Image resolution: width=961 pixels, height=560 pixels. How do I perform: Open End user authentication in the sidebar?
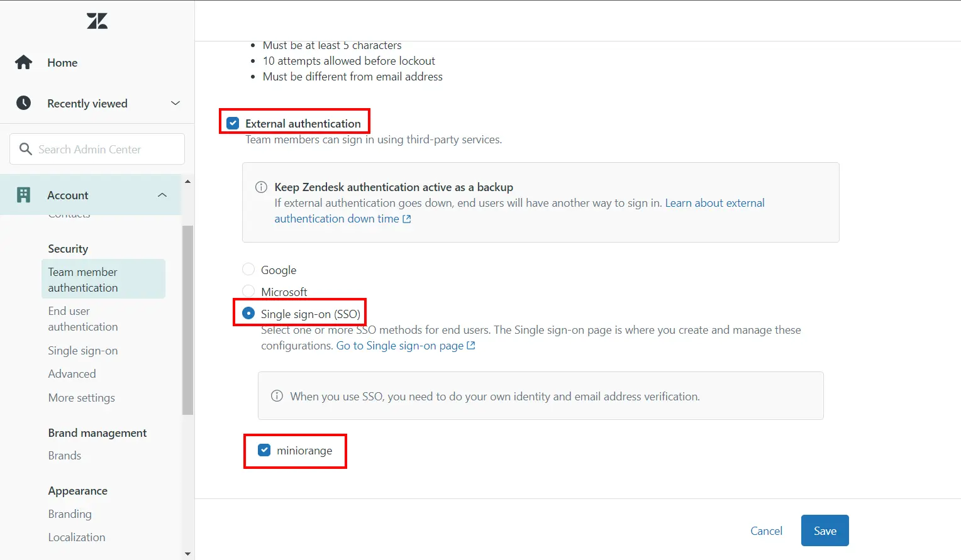click(82, 319)
